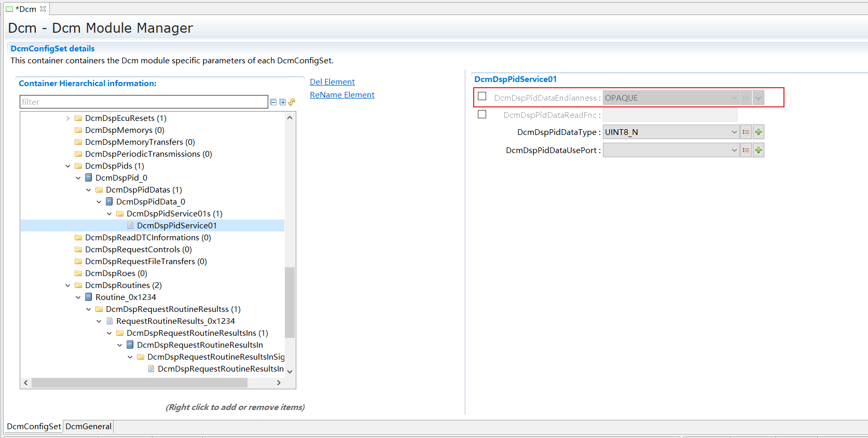The image size is (868, 438).
Task: Click the Routine_0x1234 container icon
Action: 89,297
